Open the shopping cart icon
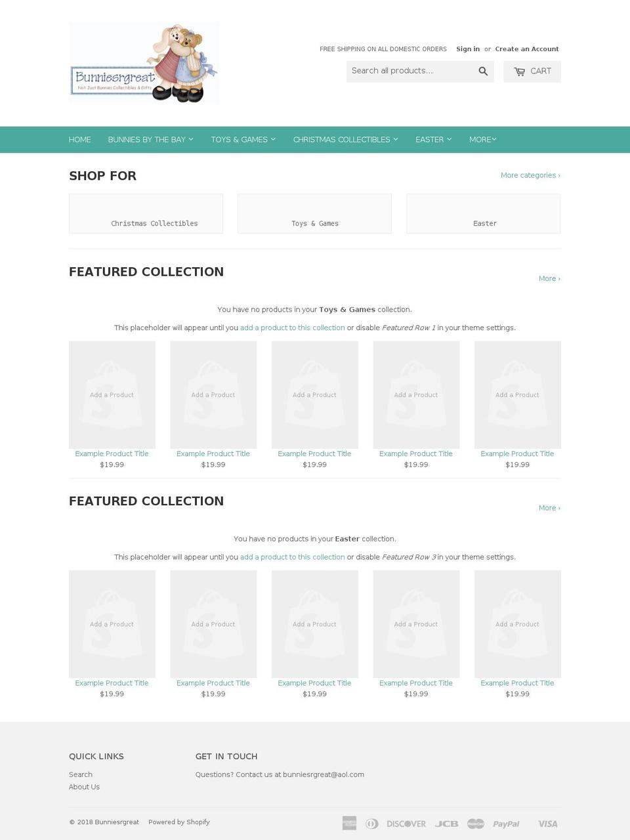Screen dimensions: 630x840 point(519,72)
